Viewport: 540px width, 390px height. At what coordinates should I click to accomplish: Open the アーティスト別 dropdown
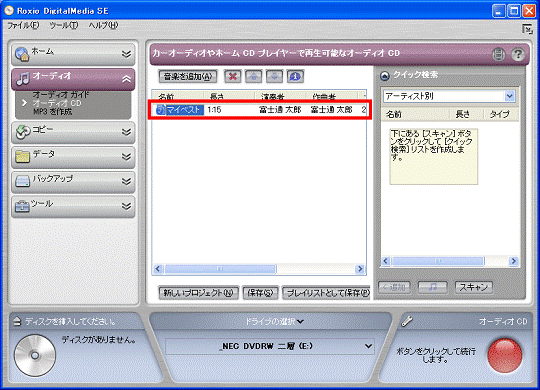pos(509,96)
